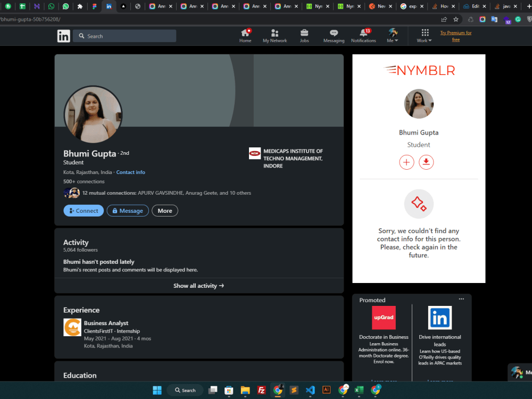
Task: Click the Doctorate in Business ad title
Action: tap(384, 337)
